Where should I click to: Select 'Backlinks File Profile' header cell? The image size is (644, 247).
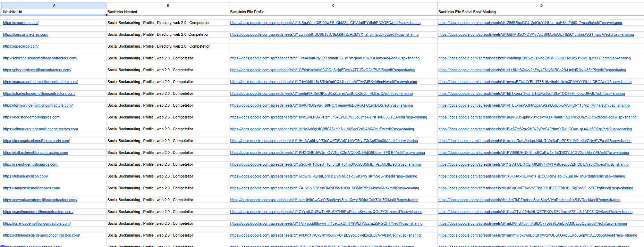coord(333,12)
